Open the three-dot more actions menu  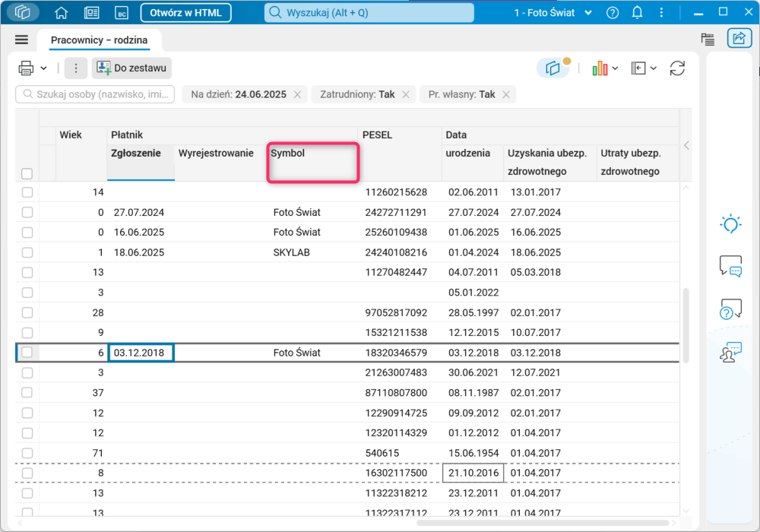click(x=75, y=68)
